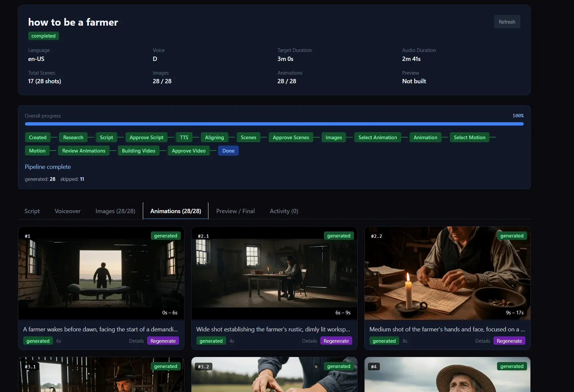Click the 0s – 6s time range label
The width and height of the screenshot is (574, 392).
(x=170, y=313)
